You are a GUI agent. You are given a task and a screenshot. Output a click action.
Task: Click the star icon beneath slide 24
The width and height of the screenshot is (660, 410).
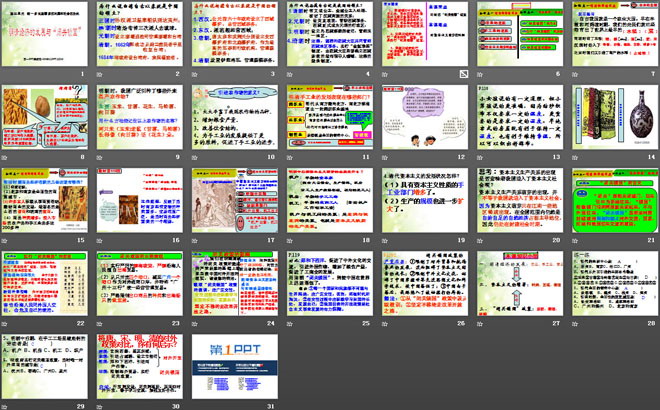(194, 323)
